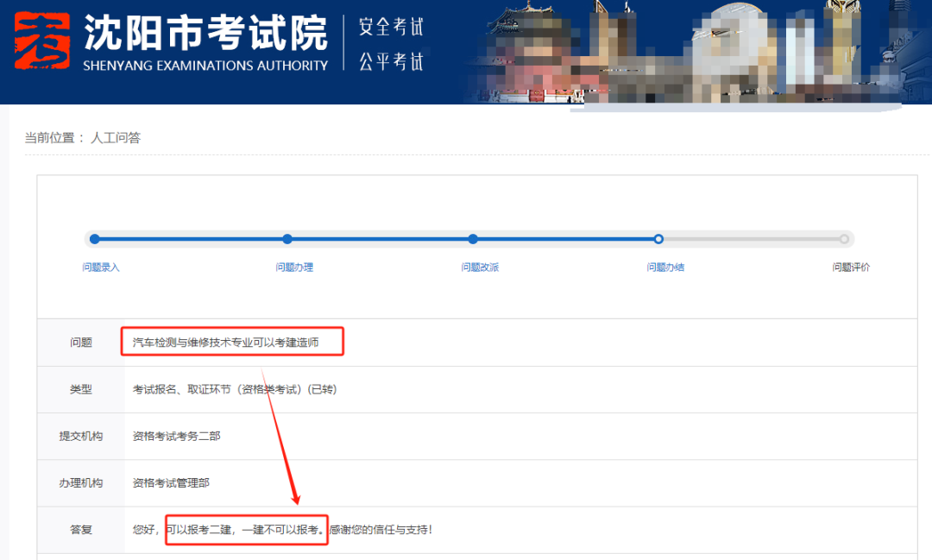This screenshot has height=560, width=932.
Task: Click the 安全考试 banner text link
Action: coord(390,27)
